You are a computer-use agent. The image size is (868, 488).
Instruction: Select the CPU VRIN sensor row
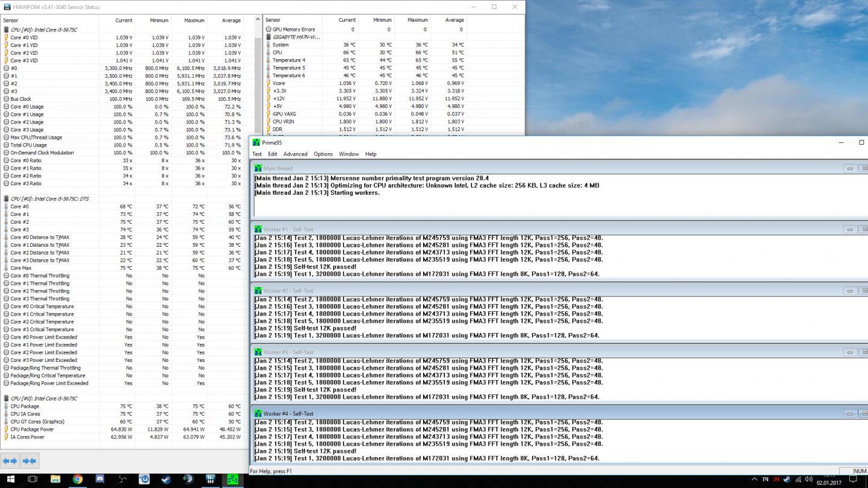365,121
